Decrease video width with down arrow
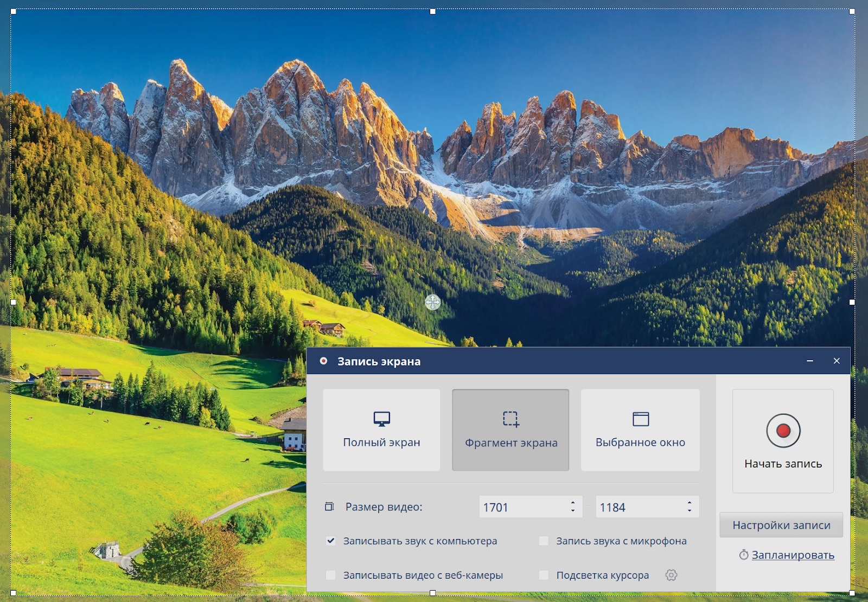Screen dimensions: 868x602 point(573,511)
